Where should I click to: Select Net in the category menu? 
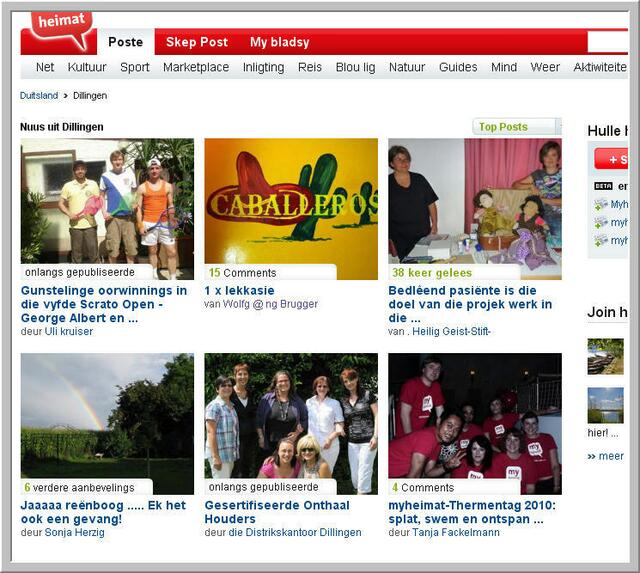coord(45,67)
